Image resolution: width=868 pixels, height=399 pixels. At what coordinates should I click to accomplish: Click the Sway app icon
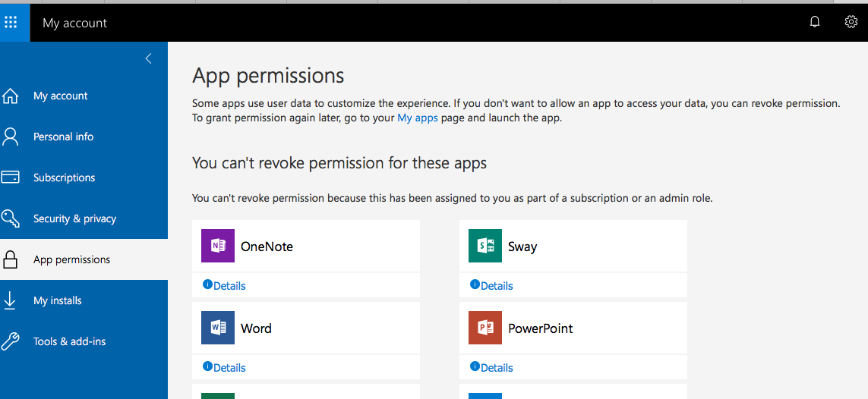pyautogui.click(x=485, y=246)
